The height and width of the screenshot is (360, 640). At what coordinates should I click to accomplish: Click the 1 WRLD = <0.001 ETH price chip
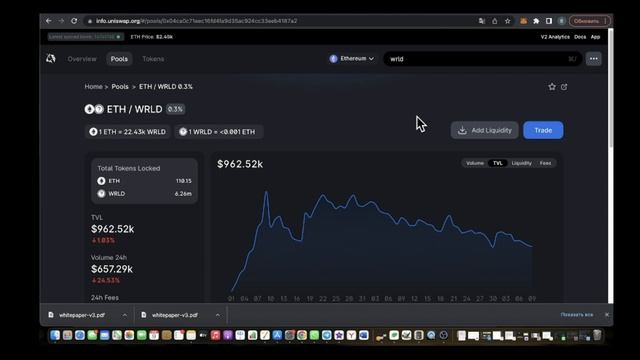[219, 132]
